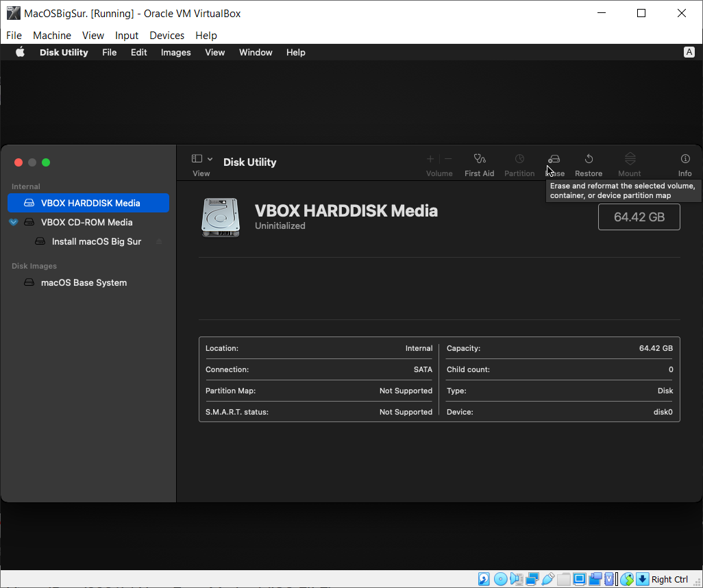This screenshot has width=703, height=588.
Task: Open the macOS Window menu
Action: pos(256,52)
